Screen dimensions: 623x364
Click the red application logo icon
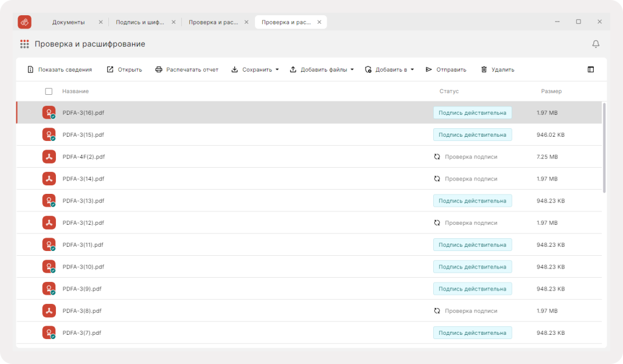24,22
